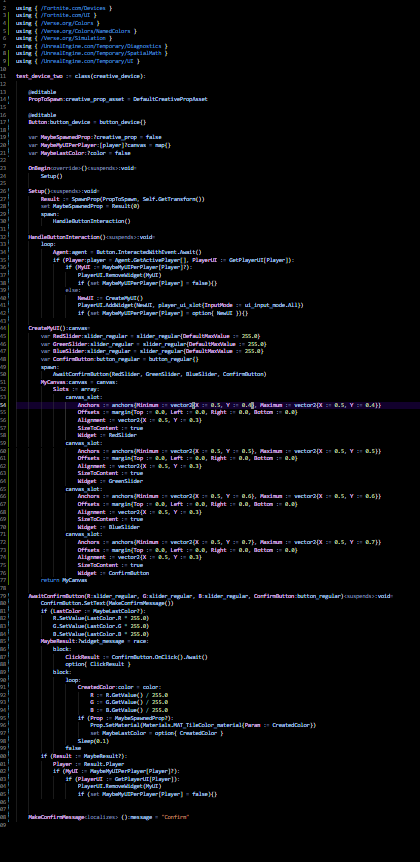The height and width of the screenshot is (862, 420).
Task: Click the 'option{ ClickResult }' line
Action: click(x=98, y=665)
